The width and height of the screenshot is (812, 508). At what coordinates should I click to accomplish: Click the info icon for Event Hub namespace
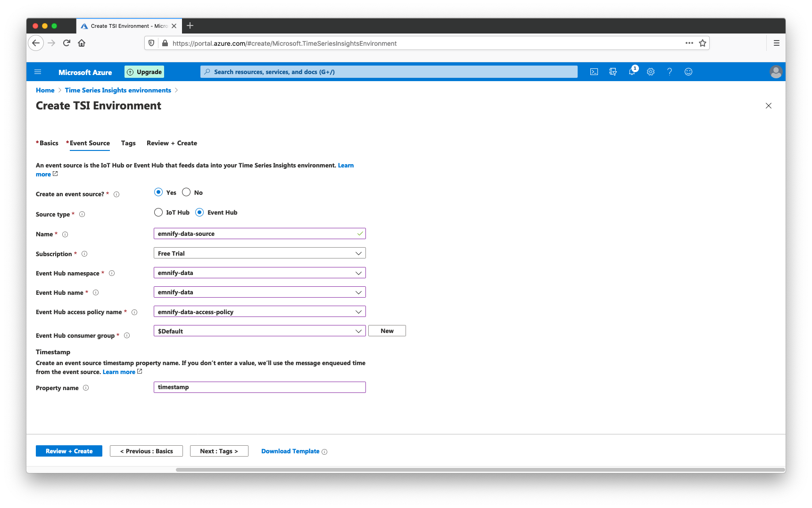[112, 273]
